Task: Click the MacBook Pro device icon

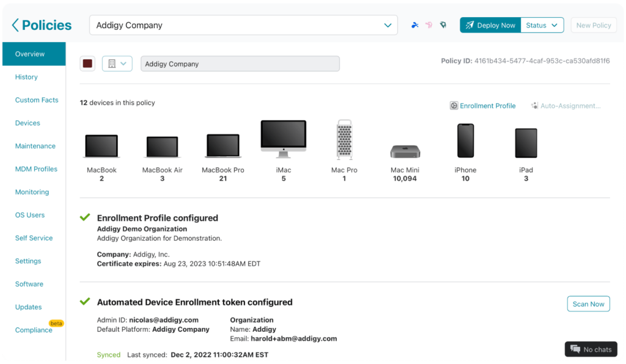Action: [x=223, y=146]
